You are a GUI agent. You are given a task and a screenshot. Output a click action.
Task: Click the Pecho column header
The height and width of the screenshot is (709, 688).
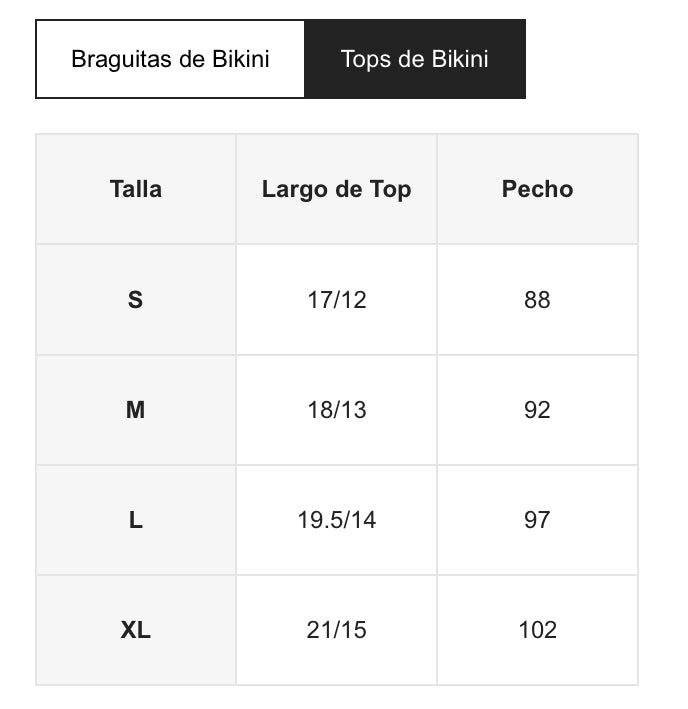(537, 189)
